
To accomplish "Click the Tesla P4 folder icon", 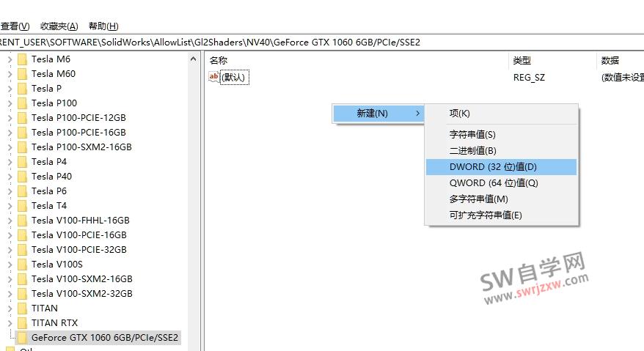I will pos(23,162).
